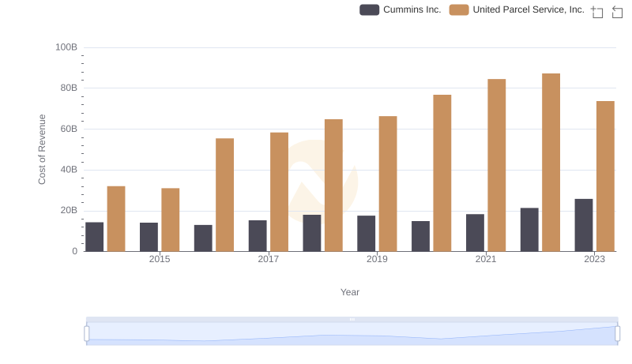Click the right handle of the range slider
The image size is (632, 364).
point(617,334)
